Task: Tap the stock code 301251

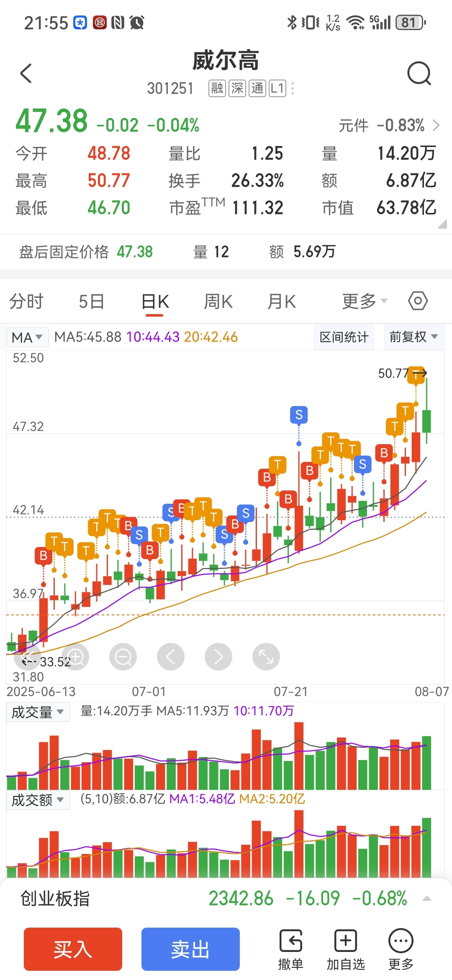Action: tap(170, 88)
